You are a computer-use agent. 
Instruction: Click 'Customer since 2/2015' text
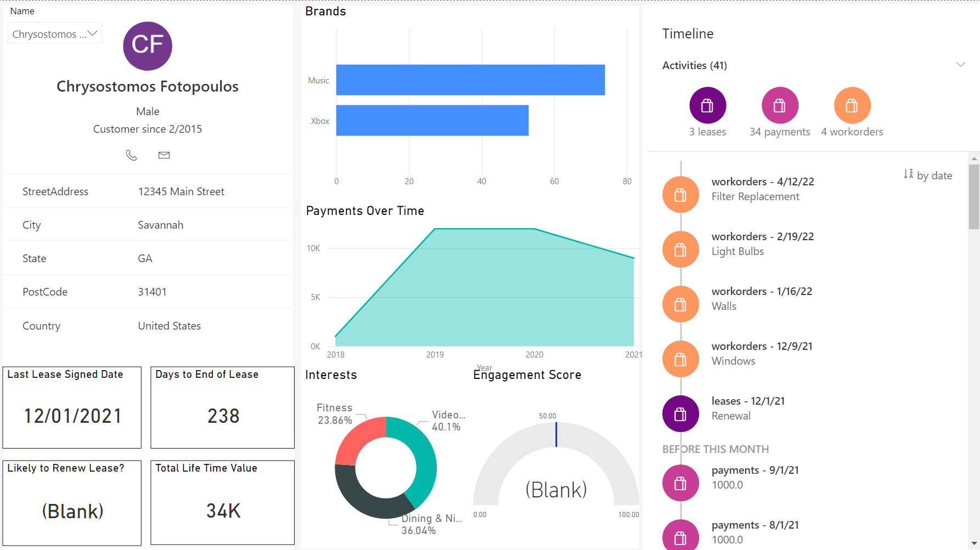[148, 129]
